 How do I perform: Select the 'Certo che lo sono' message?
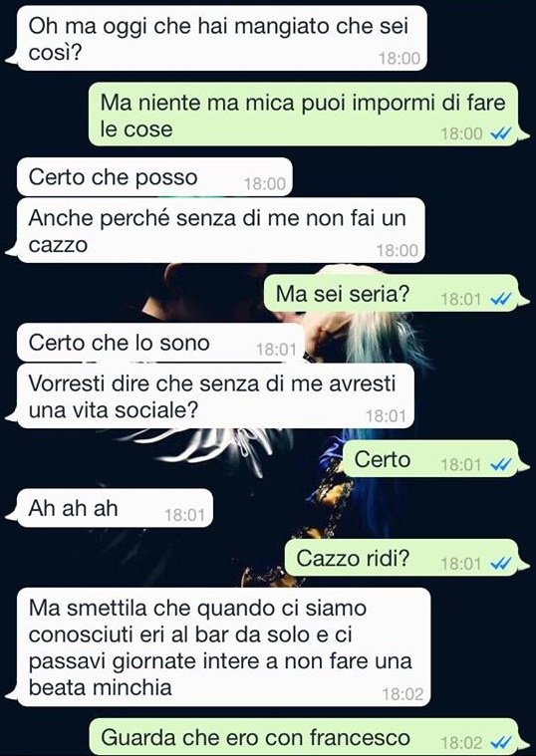click(x=160, y=343)
